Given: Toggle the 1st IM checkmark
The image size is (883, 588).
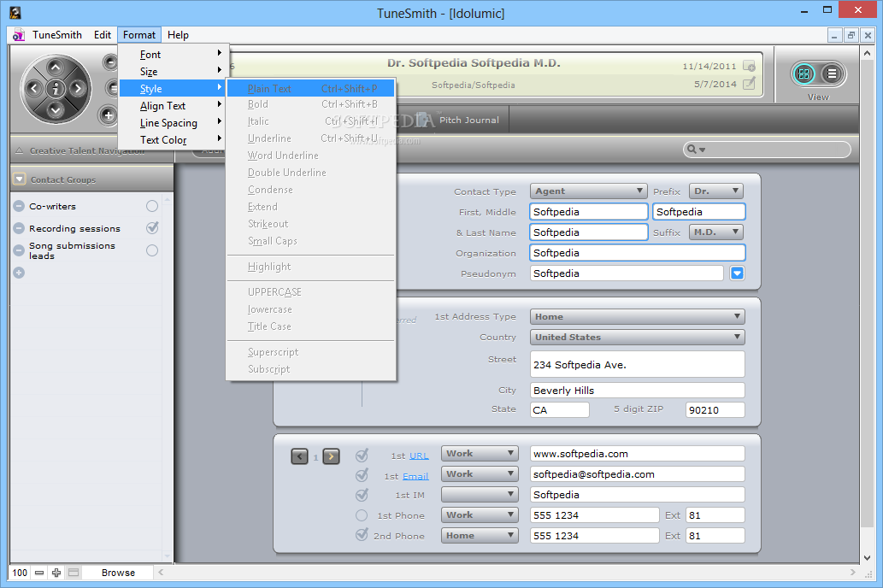Looking at the screenshot, I should point(362,495).
